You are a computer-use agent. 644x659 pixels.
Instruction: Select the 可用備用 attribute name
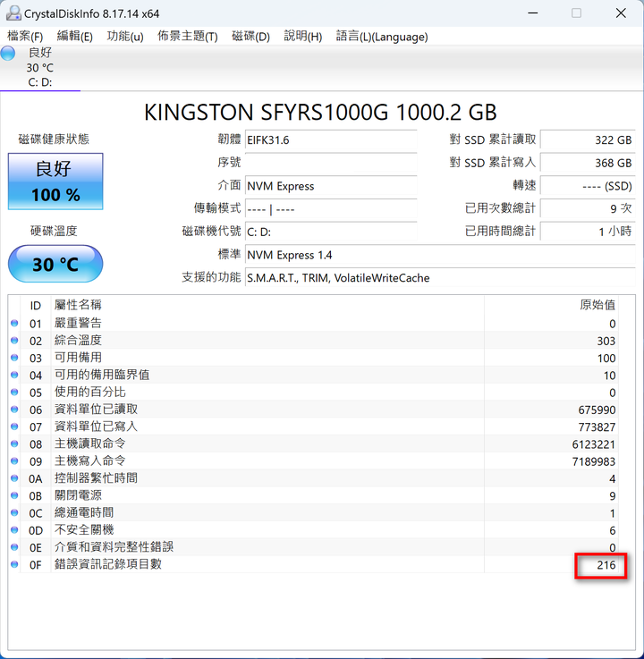coord(78,358)
